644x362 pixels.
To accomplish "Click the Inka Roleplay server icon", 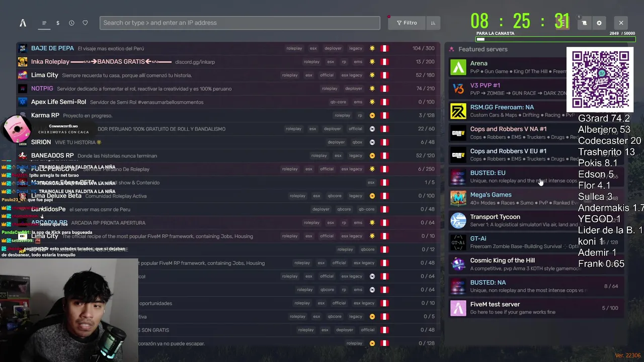I will [23, 62].
